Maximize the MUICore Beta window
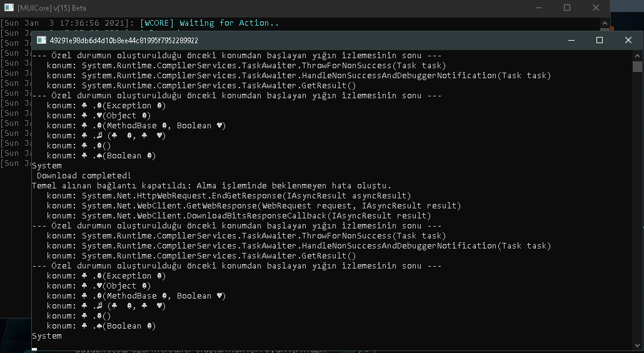The width and height of the screenshot is (644, 353). click(x=567, y=8)
